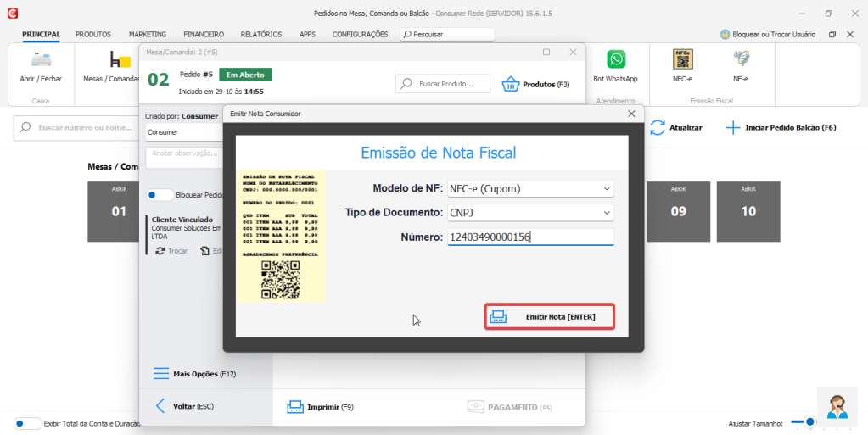Click the Número input field
This screenshot has height=435, width=868.
click(529, 237)
